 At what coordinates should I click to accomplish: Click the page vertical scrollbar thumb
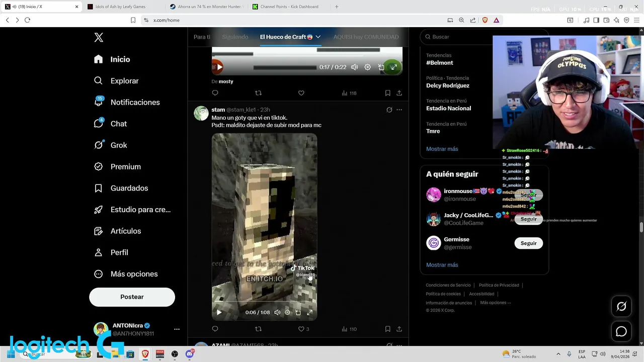coord(641,227)
